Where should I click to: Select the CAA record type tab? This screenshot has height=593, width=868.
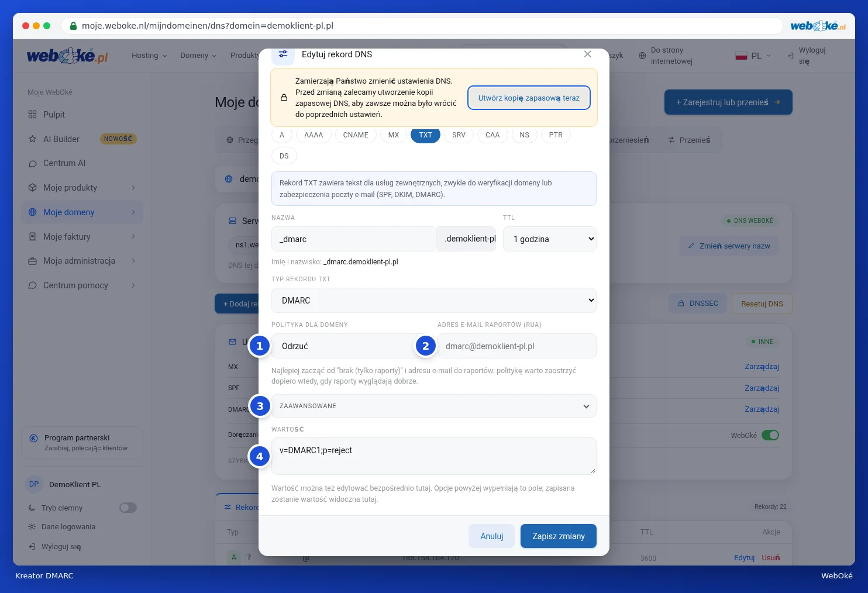[x=492, y=135]
